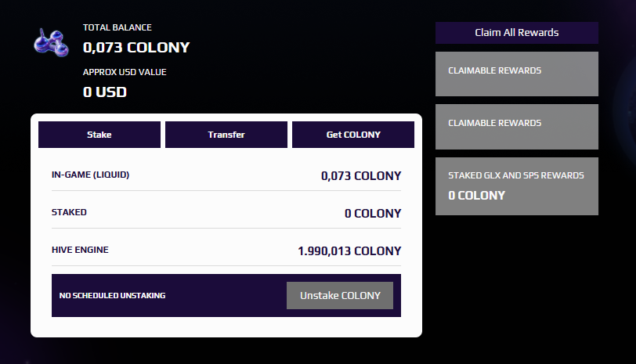Click the Hive Engine label
Screen dimensions: 636x364
[x=80, y=250]
